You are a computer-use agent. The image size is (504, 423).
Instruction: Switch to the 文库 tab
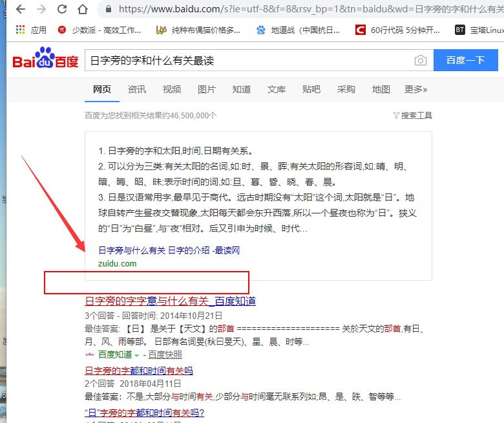point(277,89)
